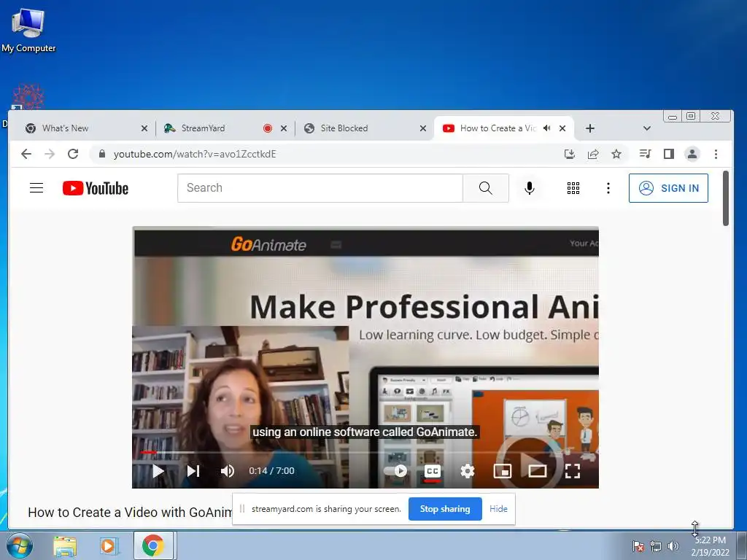Open the My Computer desktop icon

[28, 29]
